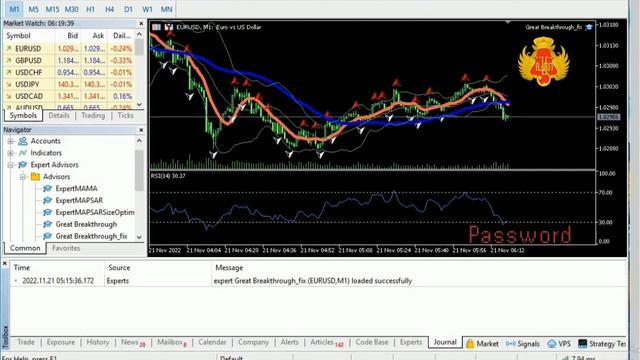Open the News tab in Toolbox
This screenshot has width=640, height=360.
(133, 342)
